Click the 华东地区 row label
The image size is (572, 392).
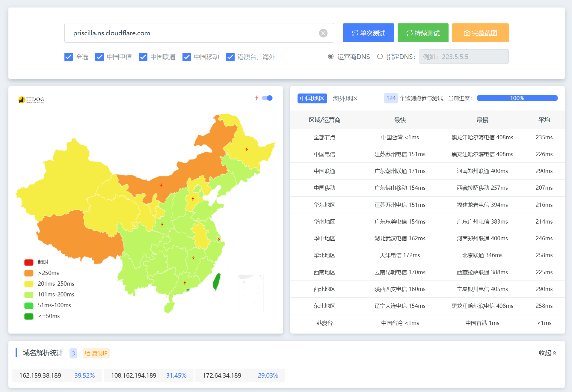pos(325,205)
